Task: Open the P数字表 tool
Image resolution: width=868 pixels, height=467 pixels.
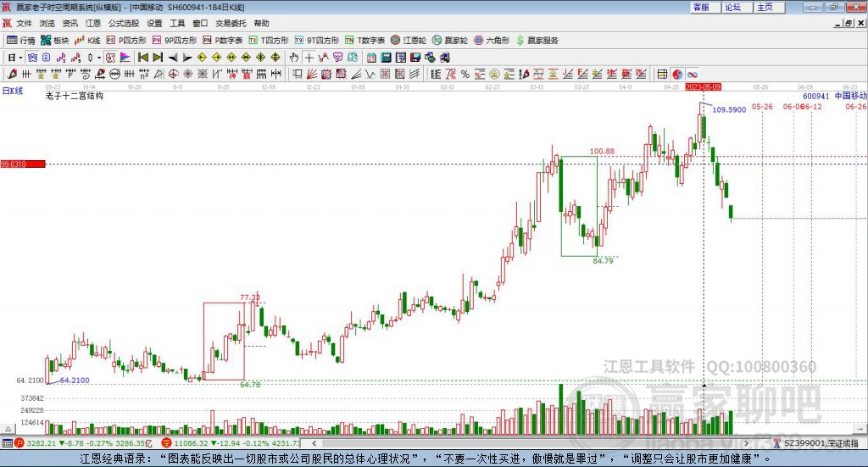Action: pyautogui.click(x=223, y=41)
